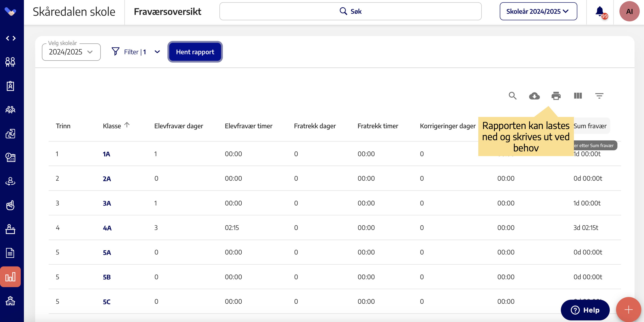Click the Hent rapport button
Viewport: 644px width, 322px height.
[195, 52]
